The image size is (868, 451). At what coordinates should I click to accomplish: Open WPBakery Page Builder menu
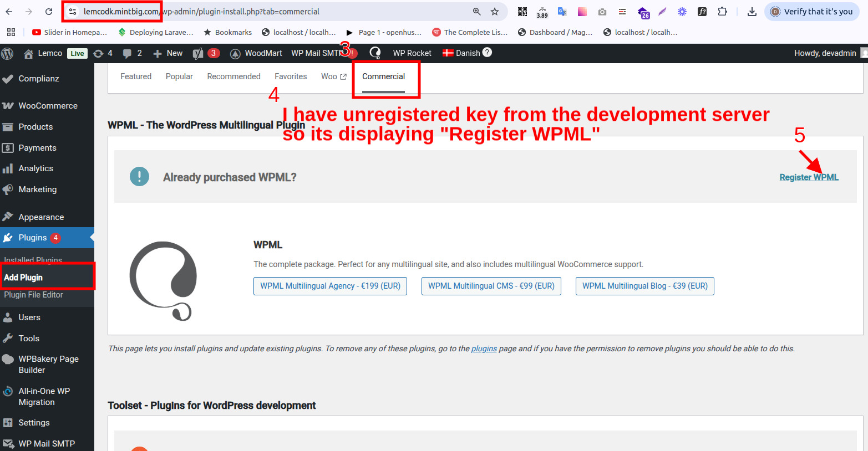click(x=47, y=365)
